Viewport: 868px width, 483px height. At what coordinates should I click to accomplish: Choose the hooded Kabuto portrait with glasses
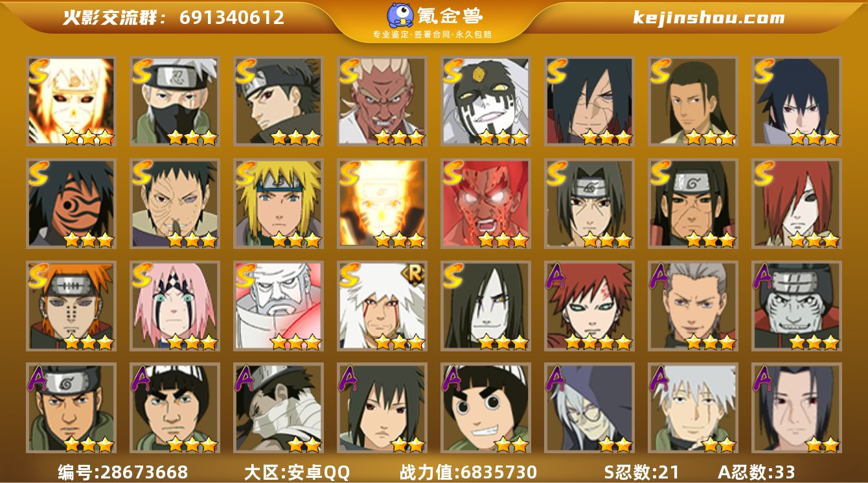589,408
